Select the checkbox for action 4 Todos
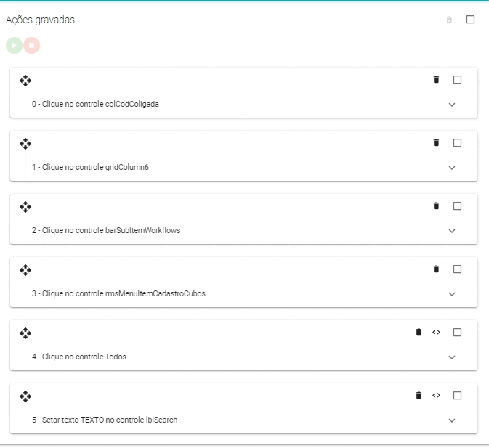This screenshot has width=489, height=448. 457,333
